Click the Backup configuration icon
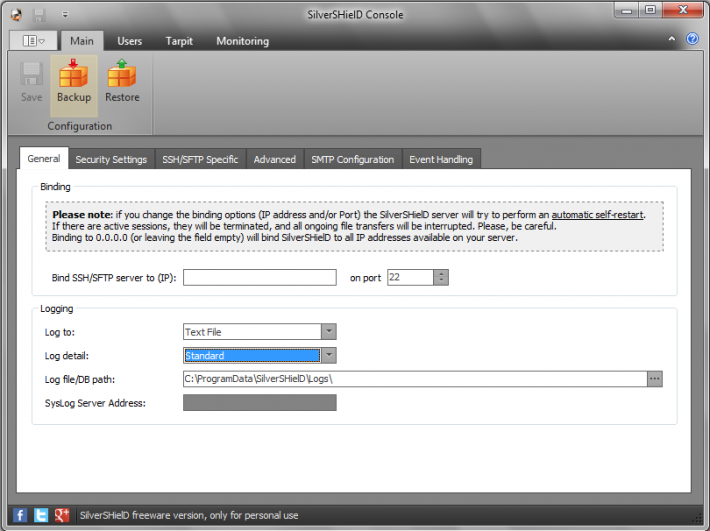This screenshot has height=531, width=710. 74,85
